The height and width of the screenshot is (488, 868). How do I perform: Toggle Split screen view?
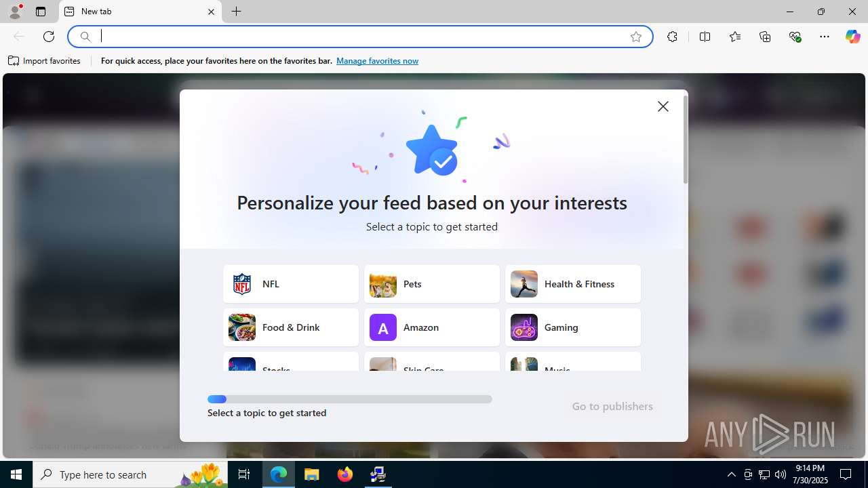[705, 37]
